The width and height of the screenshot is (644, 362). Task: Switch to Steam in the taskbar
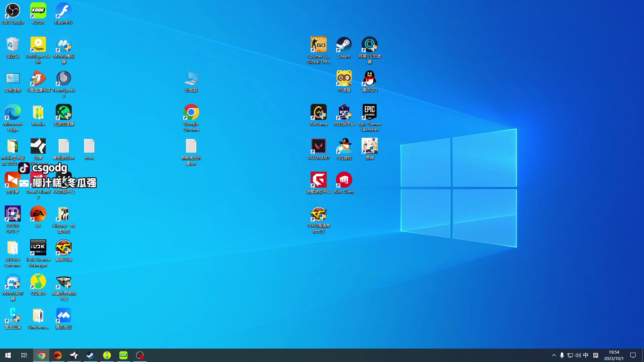coord(91,355)
